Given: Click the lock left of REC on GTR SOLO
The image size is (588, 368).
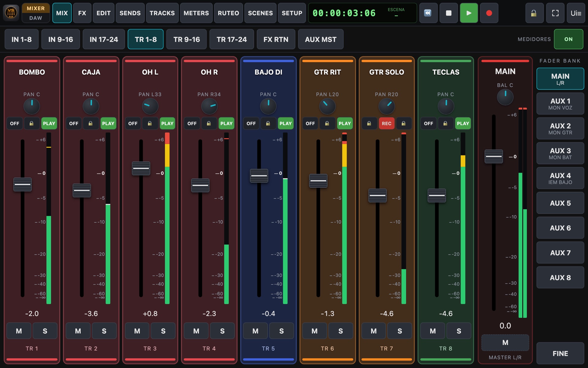Looking at the screenshot, I should 369,123.
